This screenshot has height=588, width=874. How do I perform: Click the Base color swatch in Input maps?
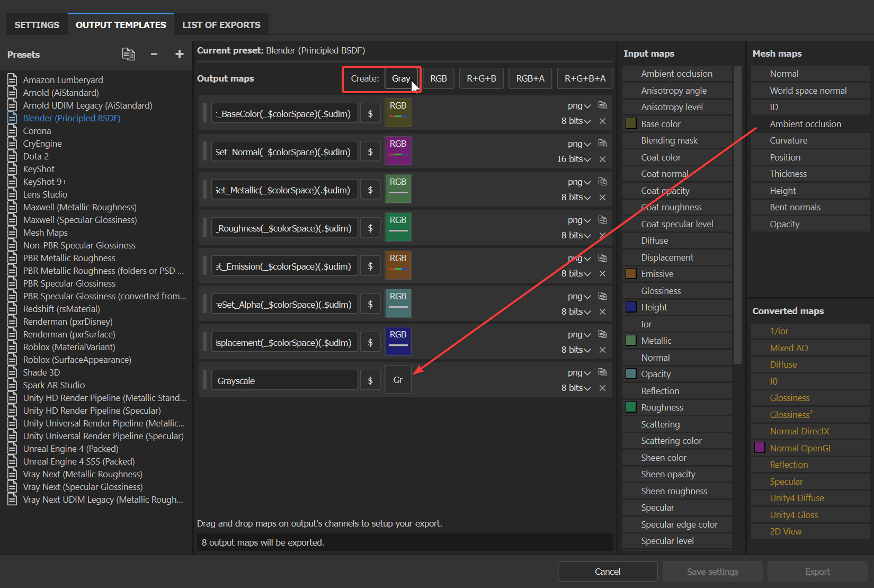click(x=631, y=123)
